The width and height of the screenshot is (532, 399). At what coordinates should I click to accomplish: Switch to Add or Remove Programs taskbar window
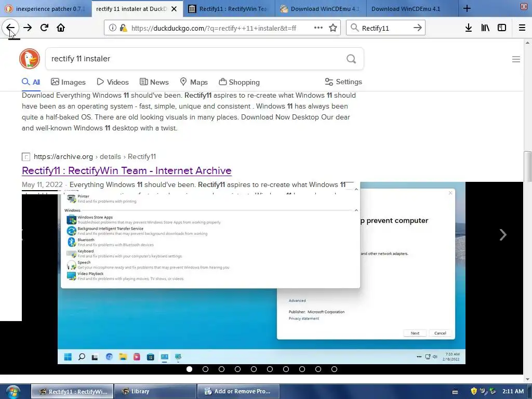[238, 392]
